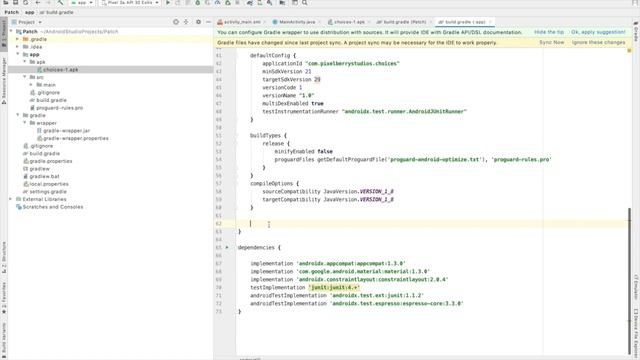Select local.properties in project tree
Screen dimensions: 640x360
point(49,184)
